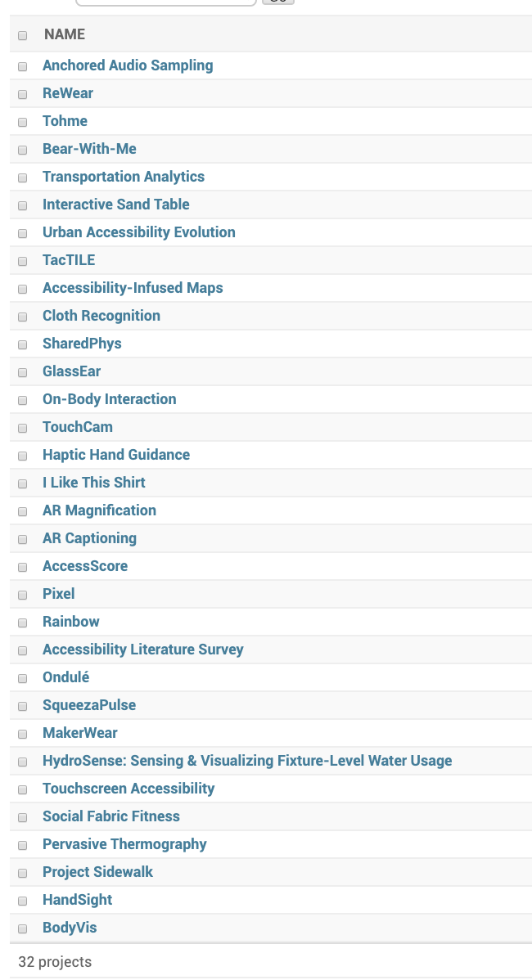Open the Transportation Analytics project link
Viewport: 532px width, 980px height.
click(x=123, y=176)
